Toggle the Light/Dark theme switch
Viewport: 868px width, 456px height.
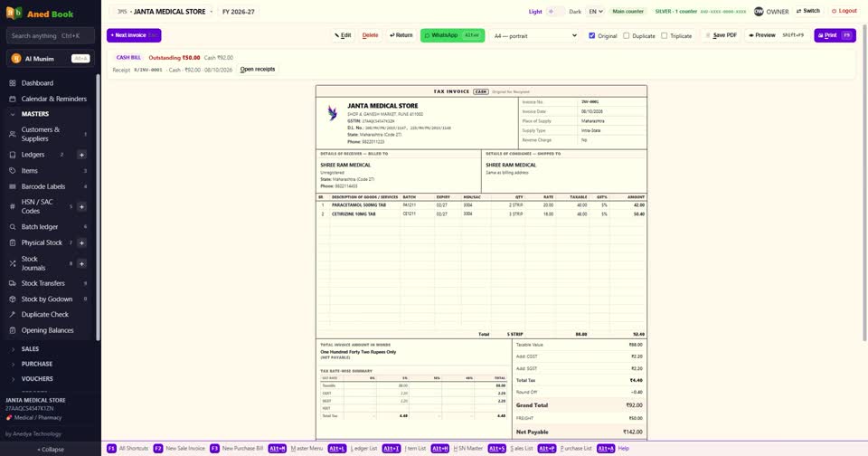[x=556, y=11]
